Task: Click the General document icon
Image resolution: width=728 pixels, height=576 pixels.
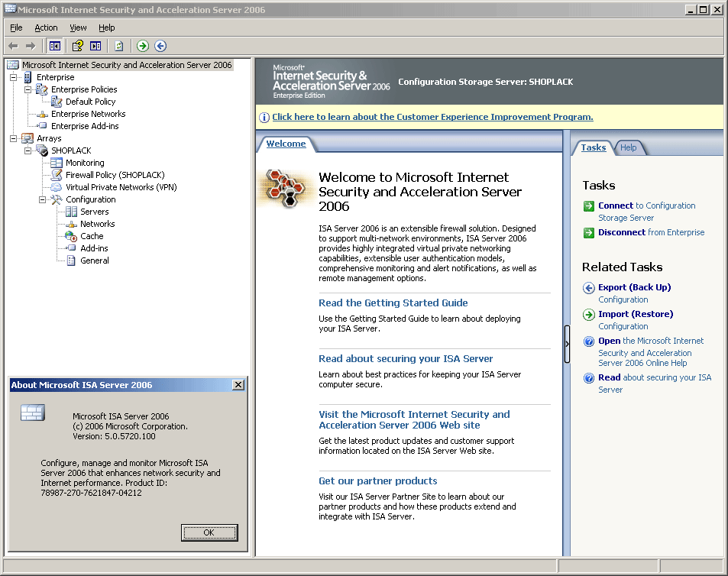Action: (71, 260)
